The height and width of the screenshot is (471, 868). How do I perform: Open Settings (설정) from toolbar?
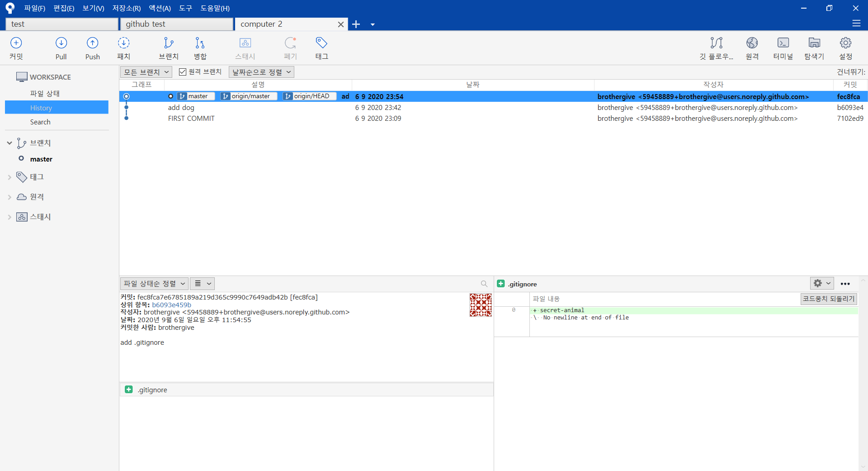pyautogui.click(x=845, y=48)
